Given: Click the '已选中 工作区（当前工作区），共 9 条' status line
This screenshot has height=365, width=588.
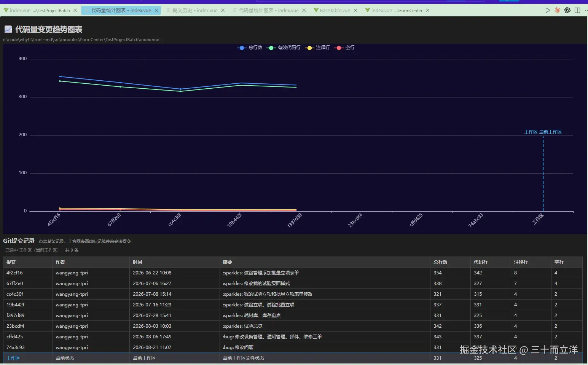Looking at the screenshot, I should pyautogui.click(x=42, y=250).
